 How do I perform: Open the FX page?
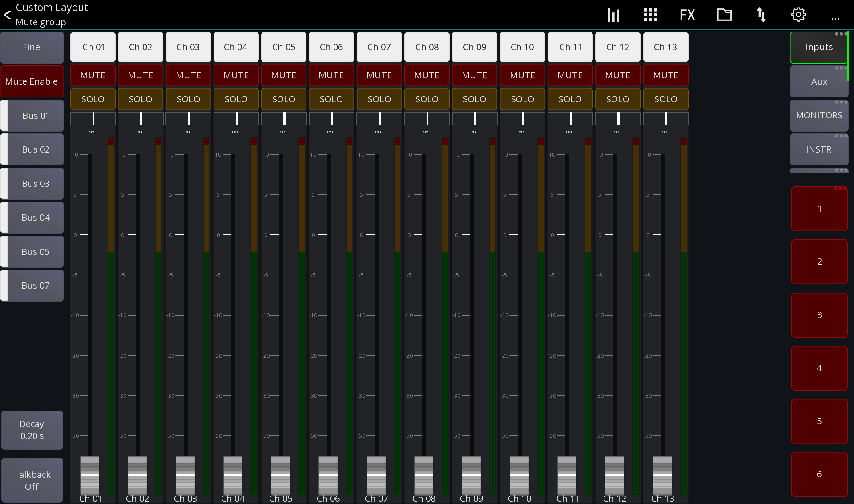(687, 15)
